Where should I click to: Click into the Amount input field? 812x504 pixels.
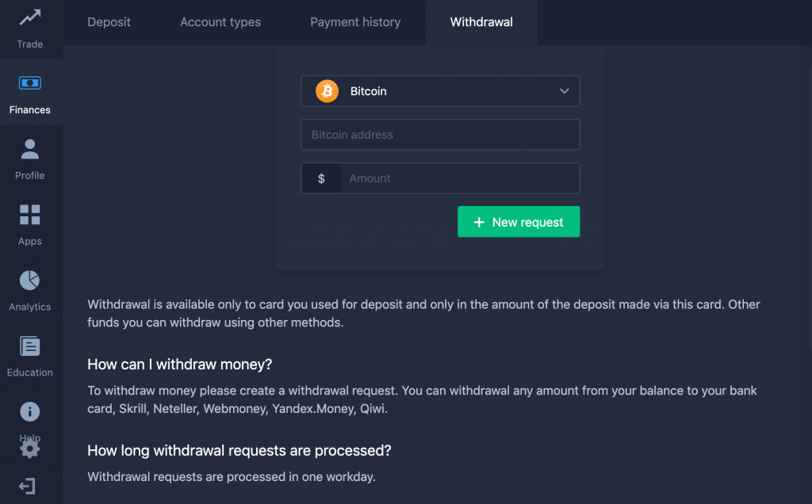(x=460, y=178)
